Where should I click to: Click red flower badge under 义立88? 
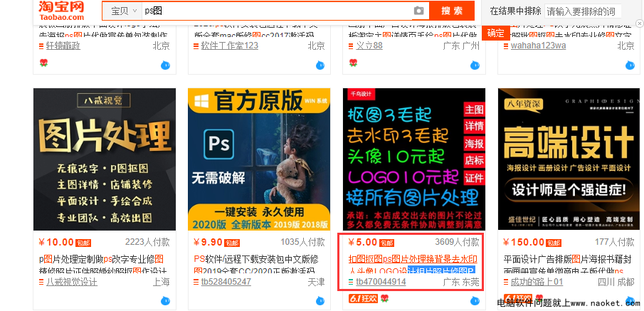tap(353, 63)
